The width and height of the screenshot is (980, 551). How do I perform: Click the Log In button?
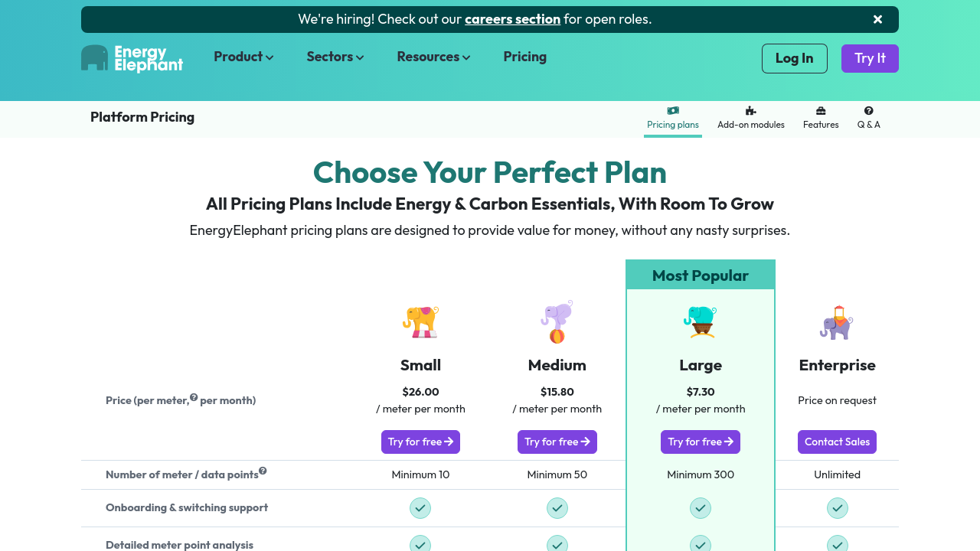tap(794, 58)
